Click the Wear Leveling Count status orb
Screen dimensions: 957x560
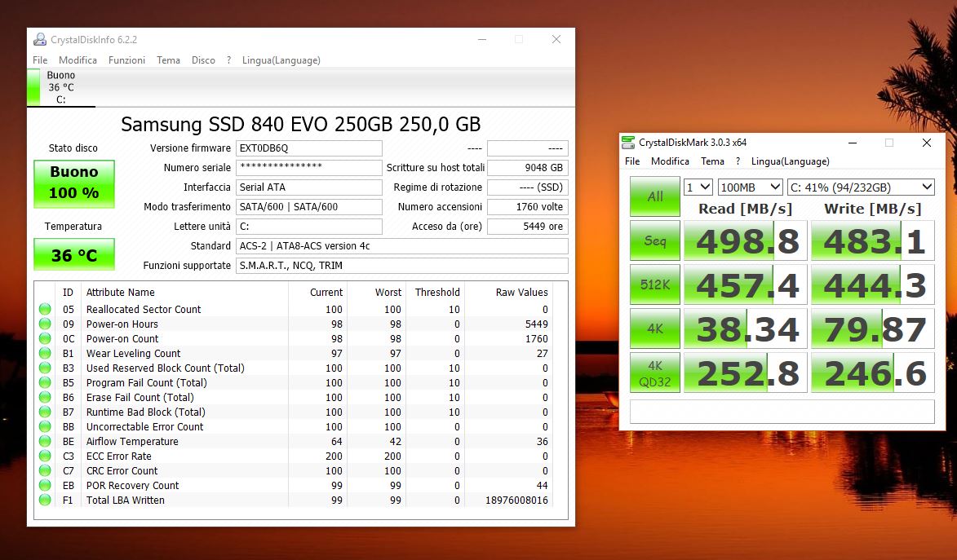point(45,353)
